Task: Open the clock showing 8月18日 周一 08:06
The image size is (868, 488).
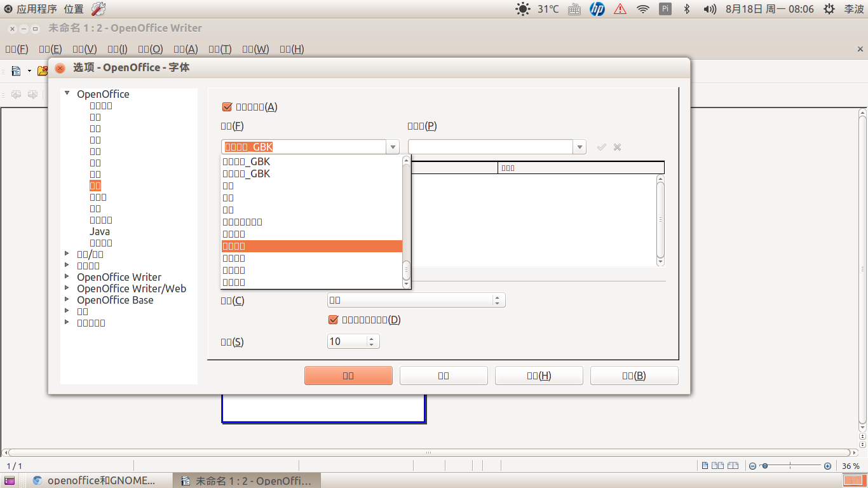Action: click(x=770, y=9)
